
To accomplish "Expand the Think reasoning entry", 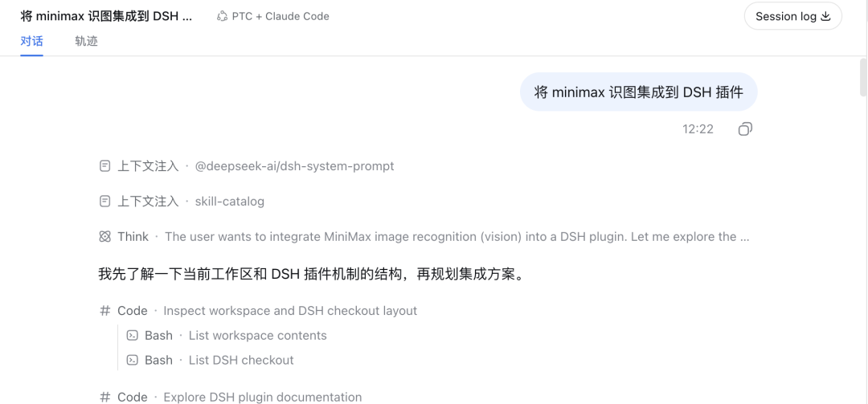I will 424,237.
